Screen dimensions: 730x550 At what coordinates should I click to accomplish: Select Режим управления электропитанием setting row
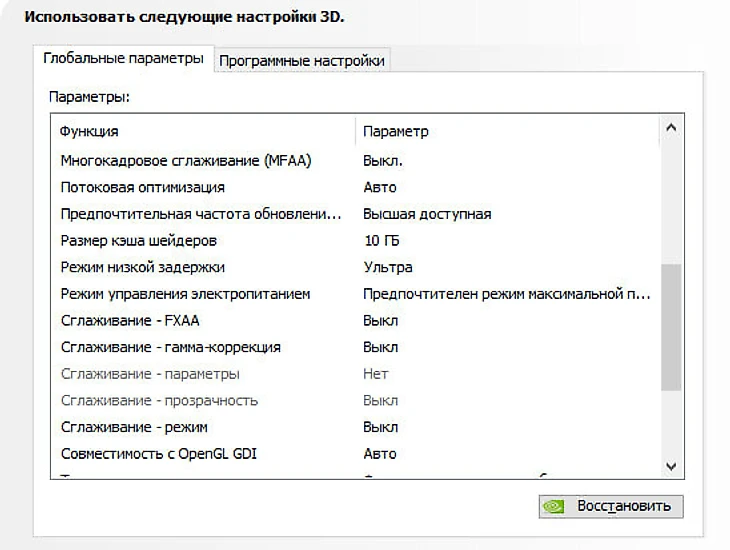click(x=185, y=294)
